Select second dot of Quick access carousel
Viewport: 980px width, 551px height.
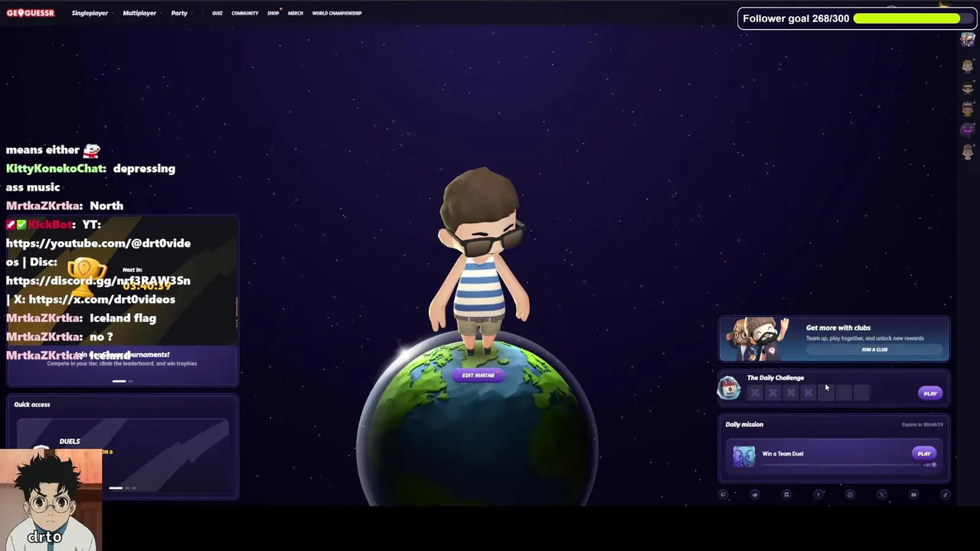tap(128, 488)
